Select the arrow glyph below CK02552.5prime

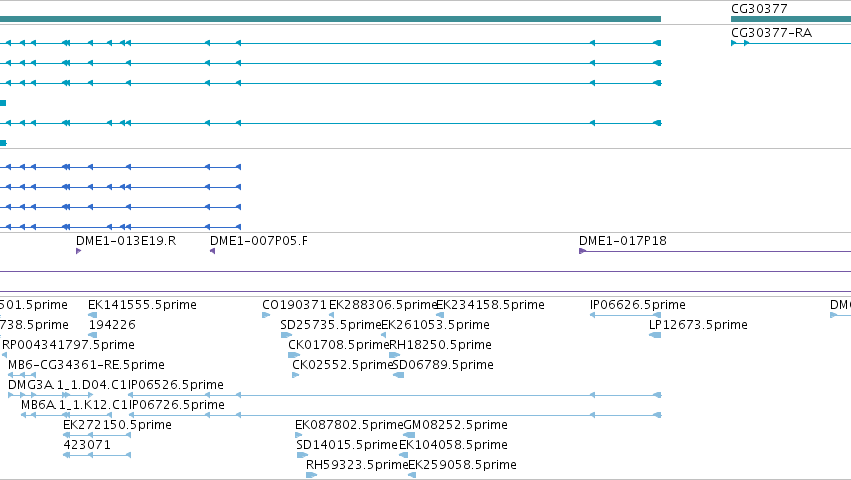(296, 375)
